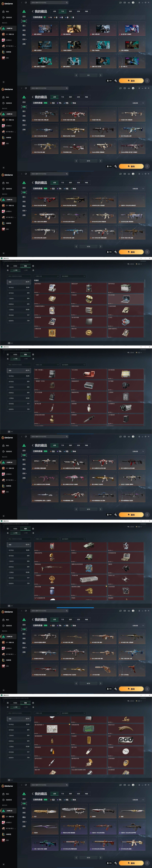Viewport: 152px width, 868px height.
Task: Click previous-page arrow beside the 4/33 pager
Action: click(x=76, y=683)
